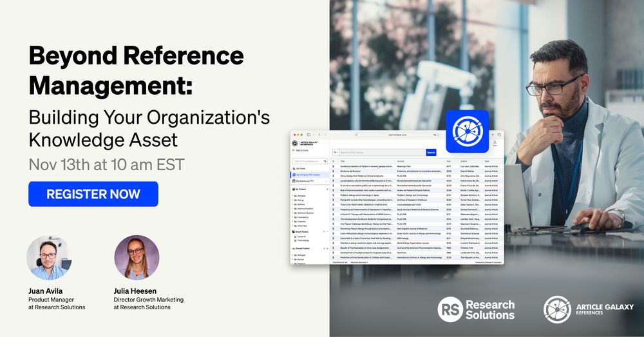Image resolution: width=644 pixels, height=337 pixels.
Task: Toggle the browser sidebar icon in the toolbar
Action: point(308,135)
